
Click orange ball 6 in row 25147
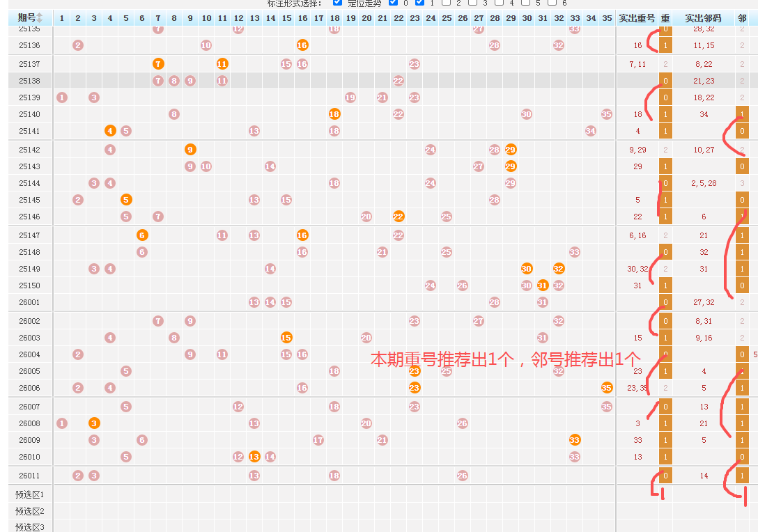[x=142, y=235]
